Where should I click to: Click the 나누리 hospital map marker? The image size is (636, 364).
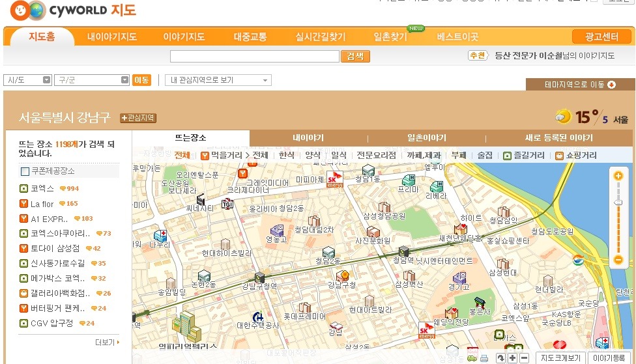tap(160, 236)
